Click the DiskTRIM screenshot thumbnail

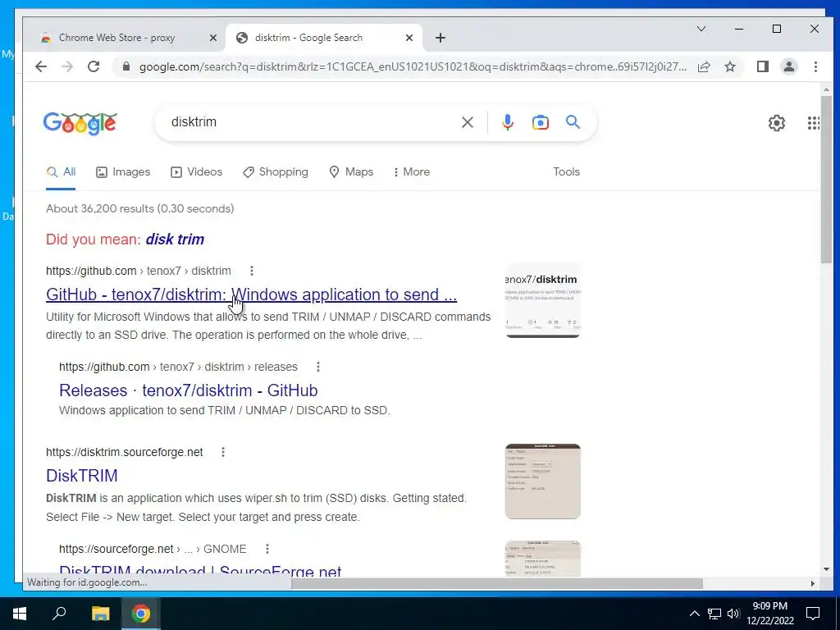click(x=543, y=481)
